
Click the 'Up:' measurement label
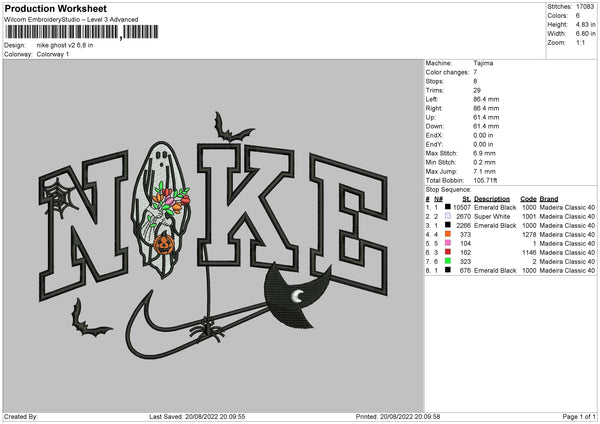(x=430, y=117)
